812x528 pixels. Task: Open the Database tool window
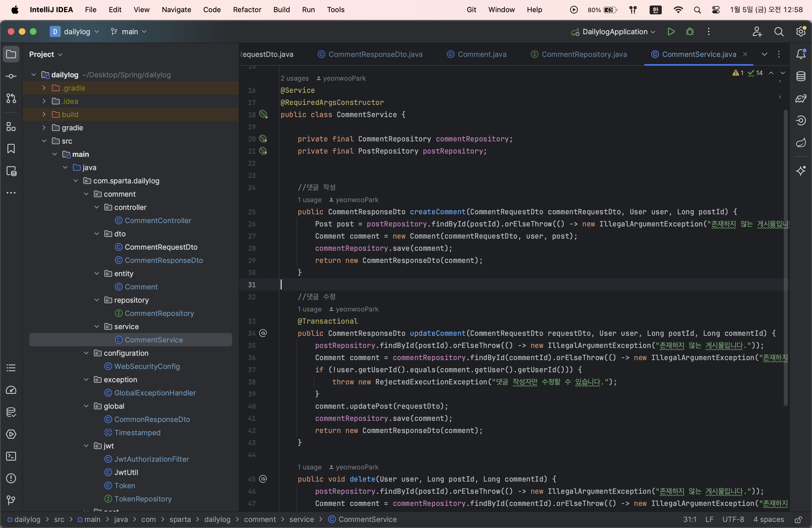pyautogui.click(x=801, y=76)
